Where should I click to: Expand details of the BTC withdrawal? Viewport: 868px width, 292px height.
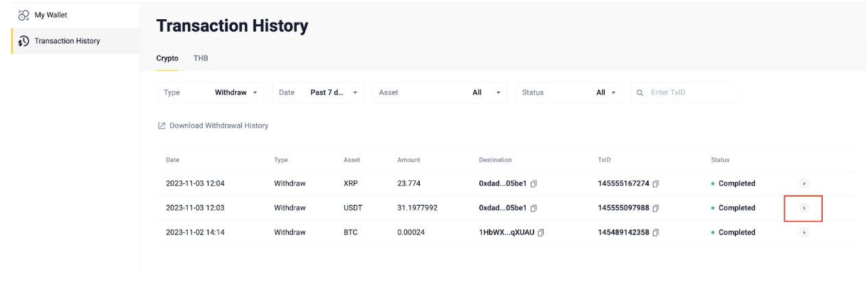804,233
